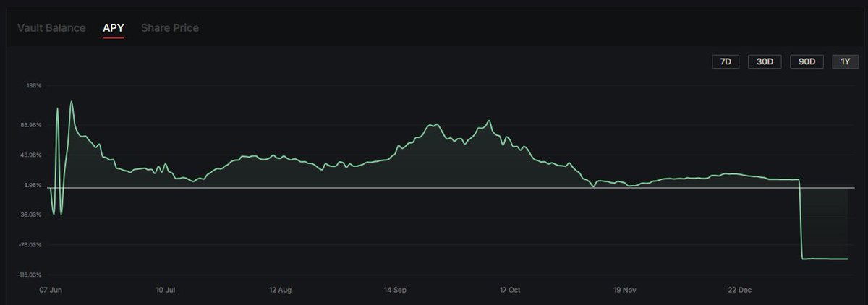Click the 83.96% y-axis label
The image size is (868, 305).
point(31,124)
